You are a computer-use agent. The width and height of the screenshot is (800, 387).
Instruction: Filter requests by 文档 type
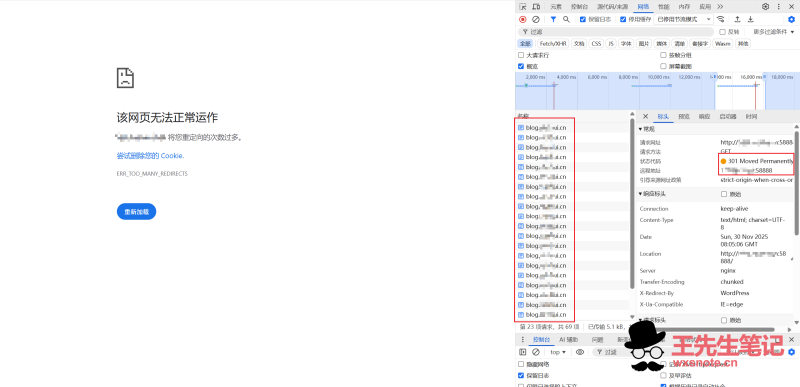579,44
